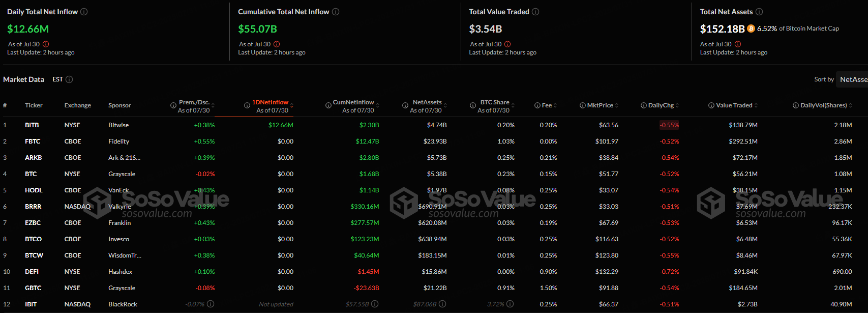Click the info icon beside Total Net Assets

759,12
